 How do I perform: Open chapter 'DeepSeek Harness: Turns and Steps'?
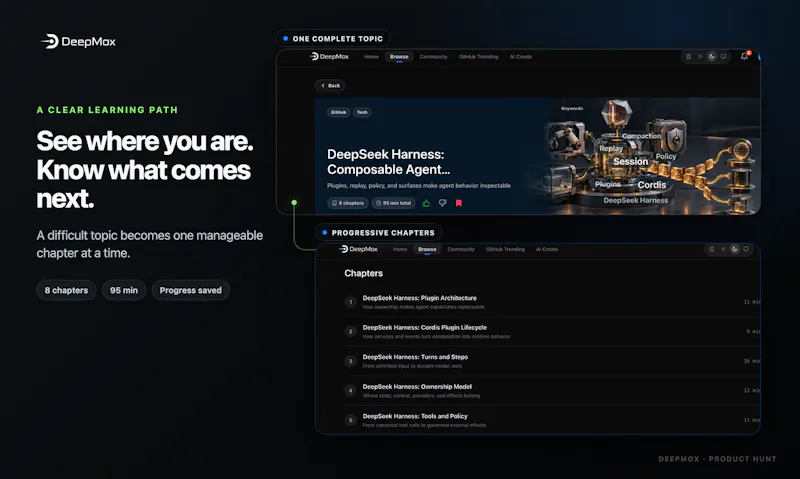pos(552,361)
